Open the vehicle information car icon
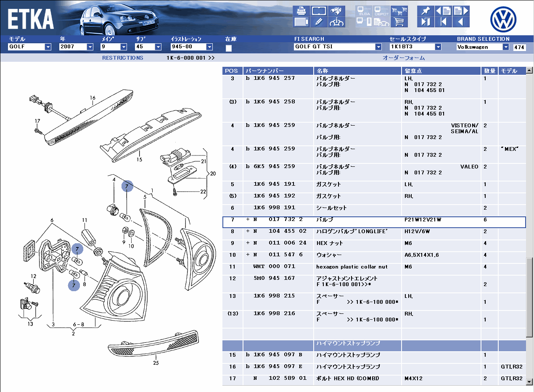Viewport: 534px width, 392px height. [337, 22]
